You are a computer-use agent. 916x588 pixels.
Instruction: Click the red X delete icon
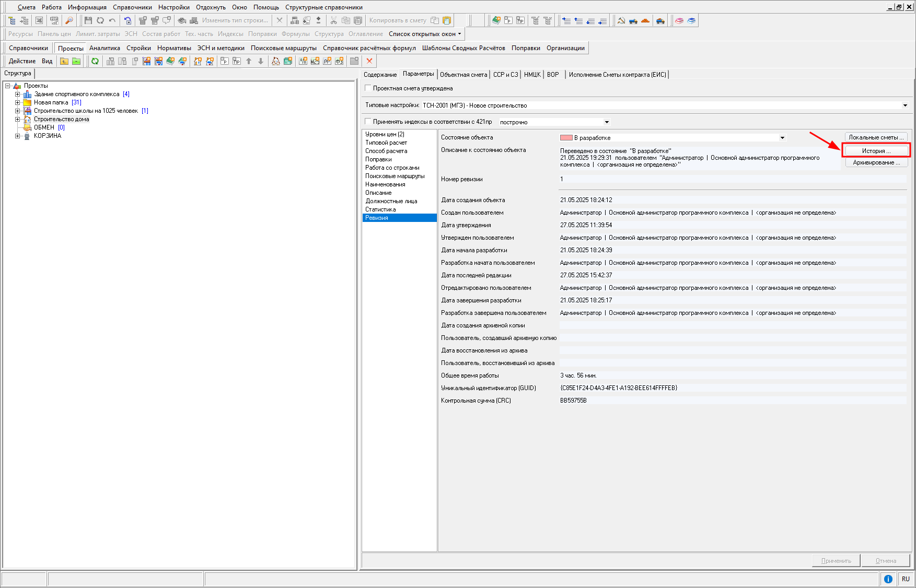[369, 61]
